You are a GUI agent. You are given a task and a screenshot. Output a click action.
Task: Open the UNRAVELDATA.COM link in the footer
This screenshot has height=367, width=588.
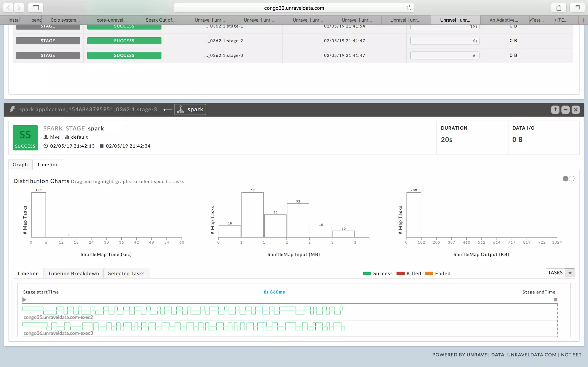(x=531, y=355)
